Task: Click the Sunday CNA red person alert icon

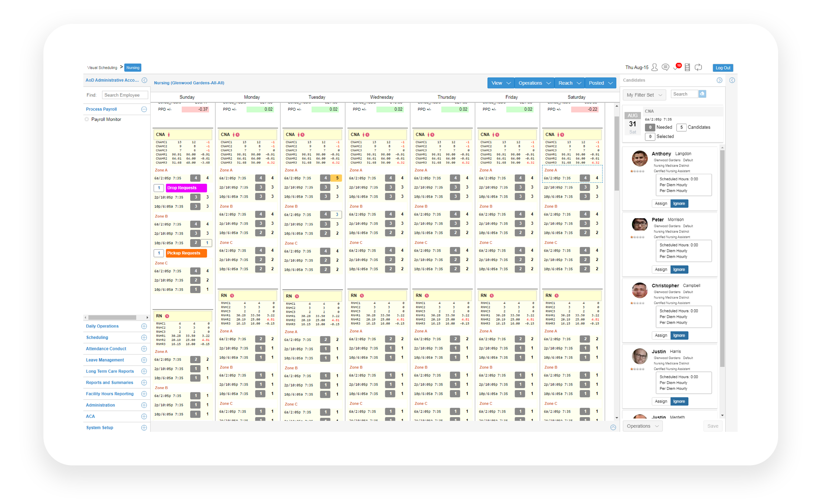Action: (x=169, y=135)
